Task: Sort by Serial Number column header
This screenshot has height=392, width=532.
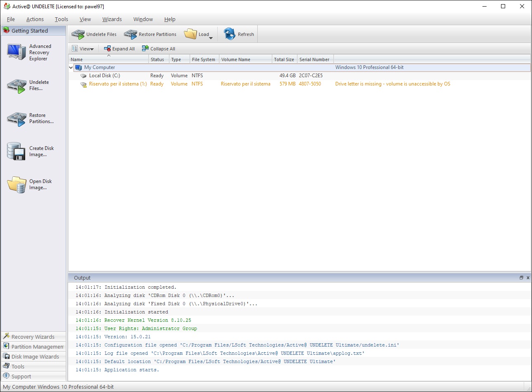Action: [316, 59]
